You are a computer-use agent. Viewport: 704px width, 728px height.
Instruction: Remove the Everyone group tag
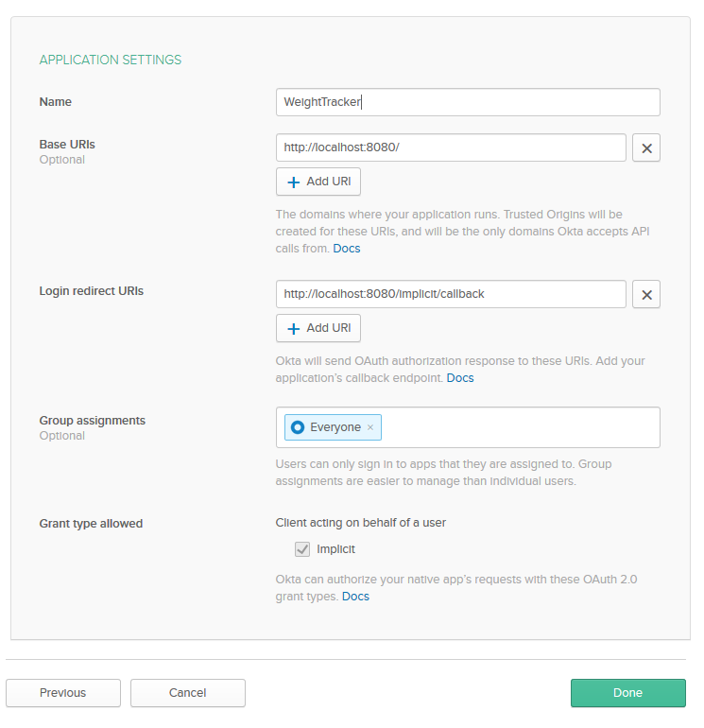370,428
